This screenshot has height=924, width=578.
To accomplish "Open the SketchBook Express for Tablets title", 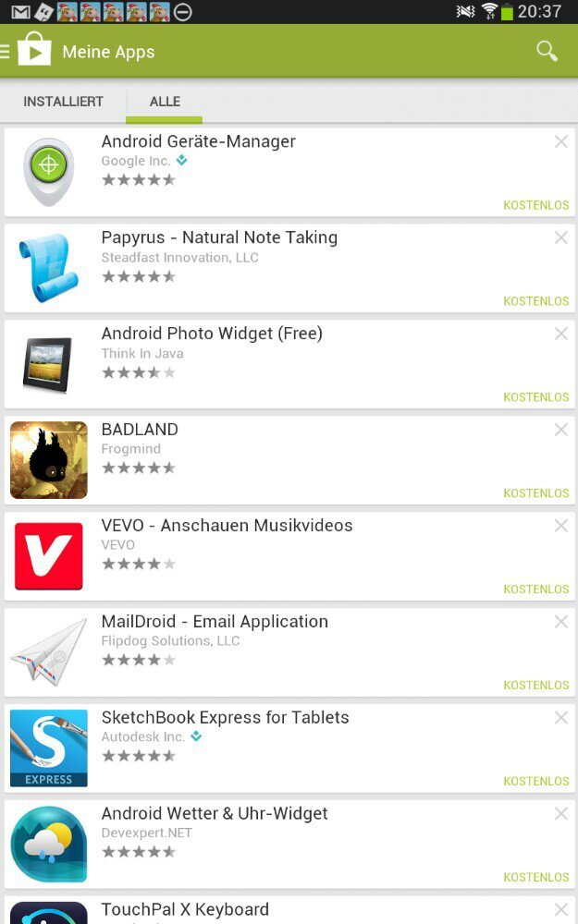I will tap(225, 717).
